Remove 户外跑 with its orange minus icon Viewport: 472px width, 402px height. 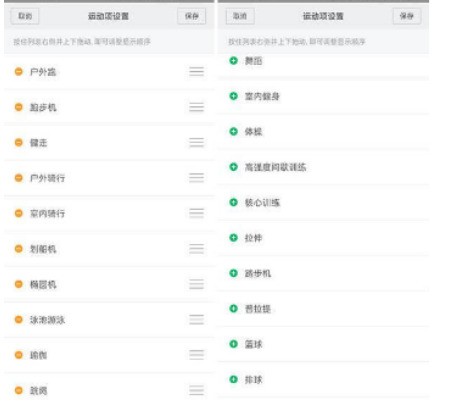(x=19, y=71)
